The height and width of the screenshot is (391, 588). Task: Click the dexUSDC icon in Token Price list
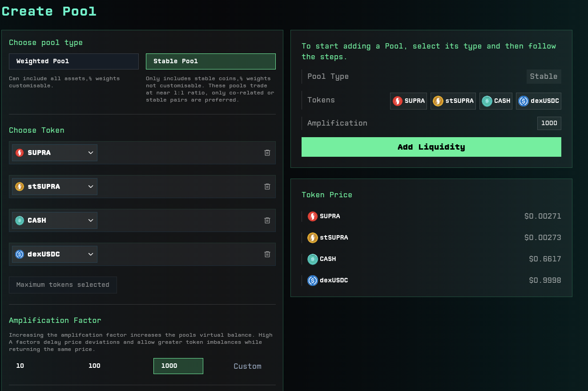[x=313, y=281]
